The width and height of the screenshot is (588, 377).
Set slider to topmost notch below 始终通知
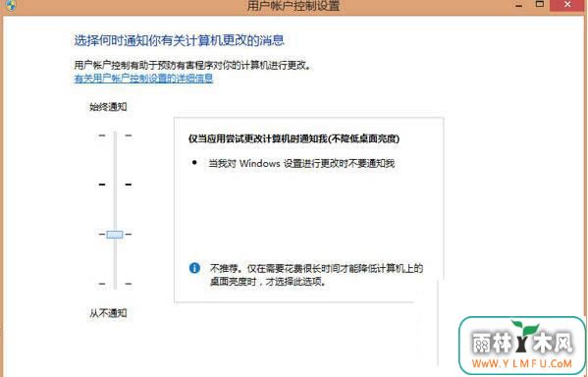(115, 135)
